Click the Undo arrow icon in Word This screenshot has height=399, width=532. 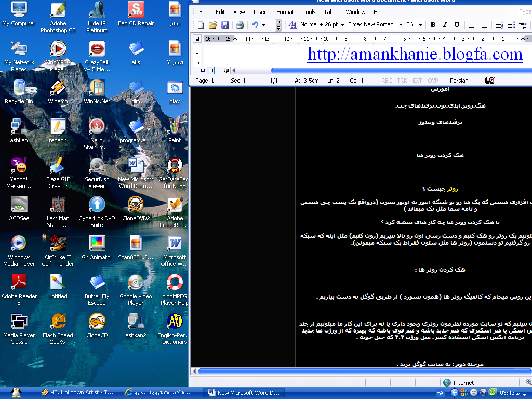point(255,25)
